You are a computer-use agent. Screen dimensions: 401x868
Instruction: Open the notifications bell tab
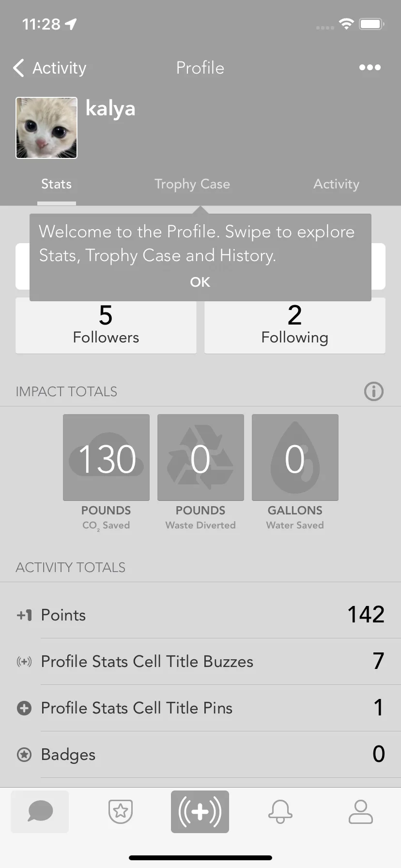point(280,812)
